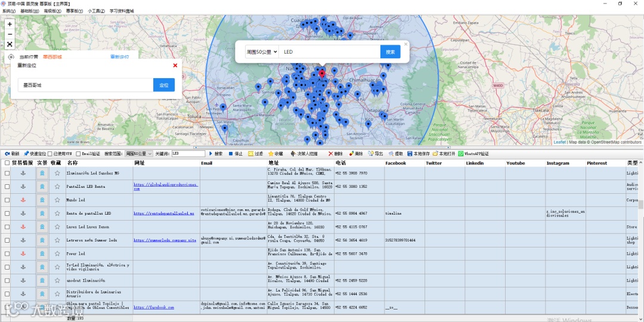Open 决策人挖掘 decision-maker mining
This screenshot has width=644, height=322.
click(304, 154)
